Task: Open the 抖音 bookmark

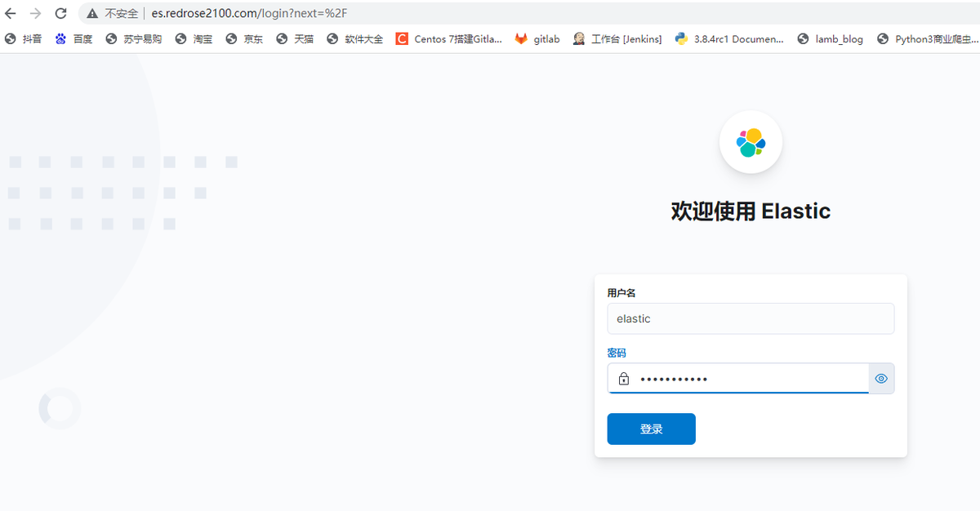Action: 24,38
